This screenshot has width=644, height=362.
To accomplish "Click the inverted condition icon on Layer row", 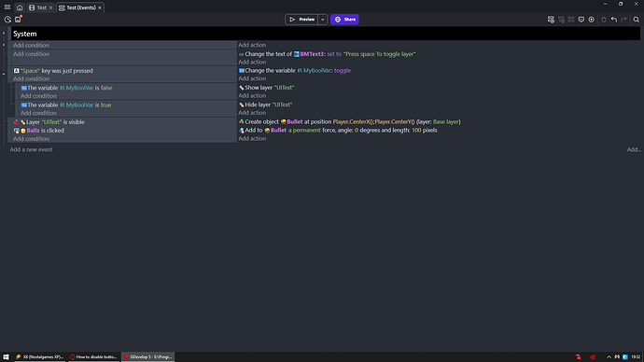I will click(x=17, y=122).
